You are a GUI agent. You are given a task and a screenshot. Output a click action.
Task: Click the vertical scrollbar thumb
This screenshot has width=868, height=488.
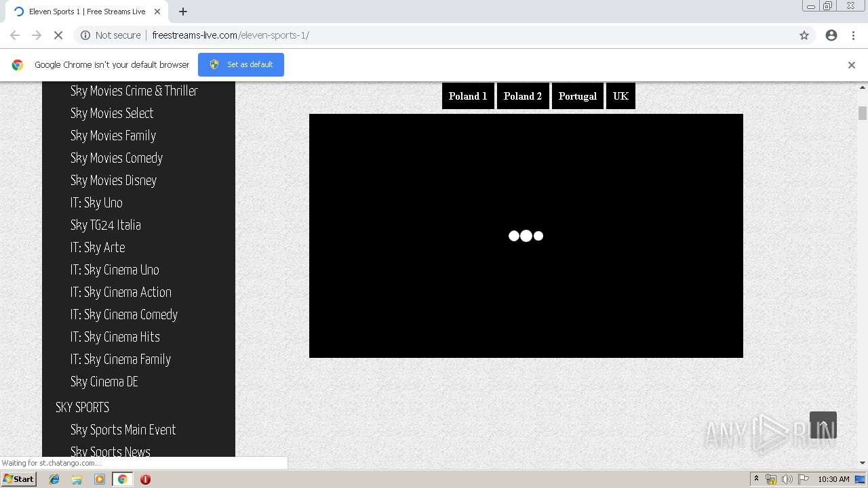(x=863, y=113)
